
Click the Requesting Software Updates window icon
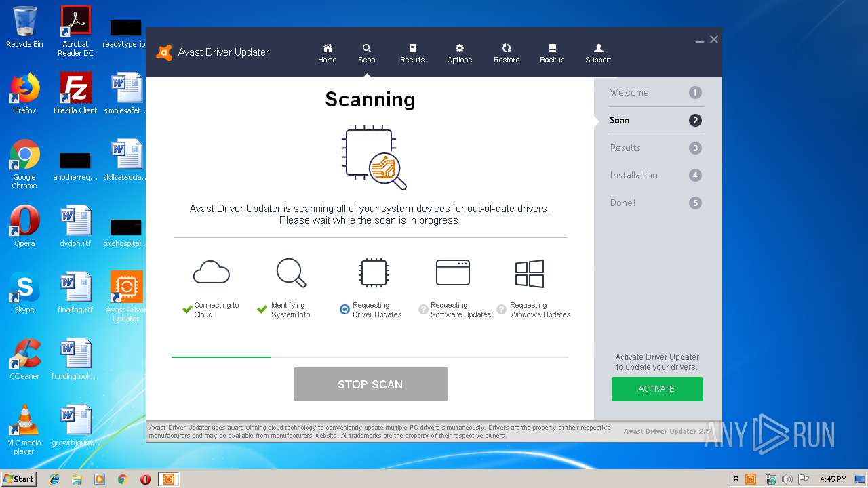(x=453, y=272)
